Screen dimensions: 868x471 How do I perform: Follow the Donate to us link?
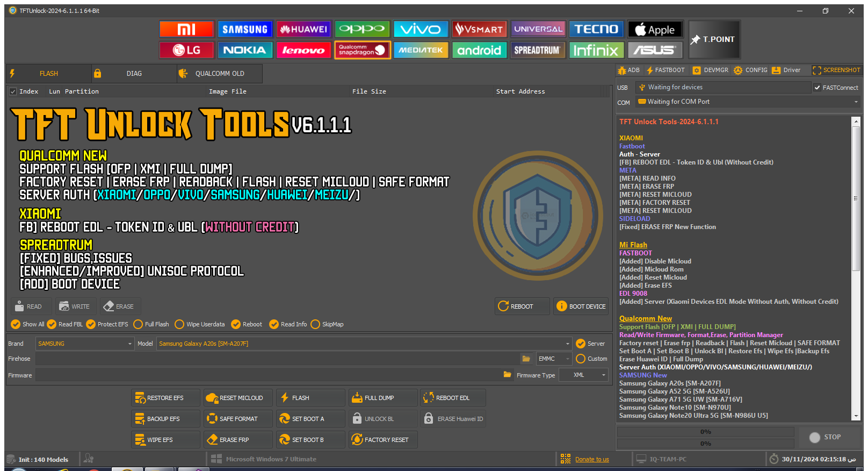(x=592, y=459)
